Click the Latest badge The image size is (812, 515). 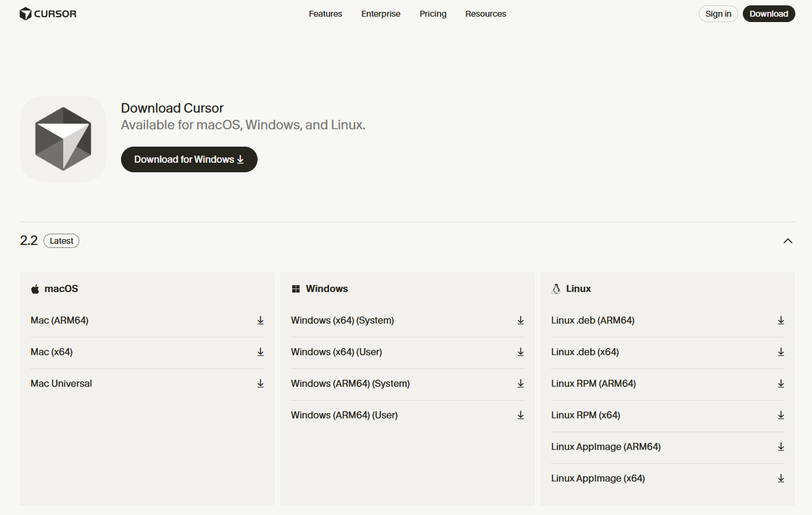61,241
